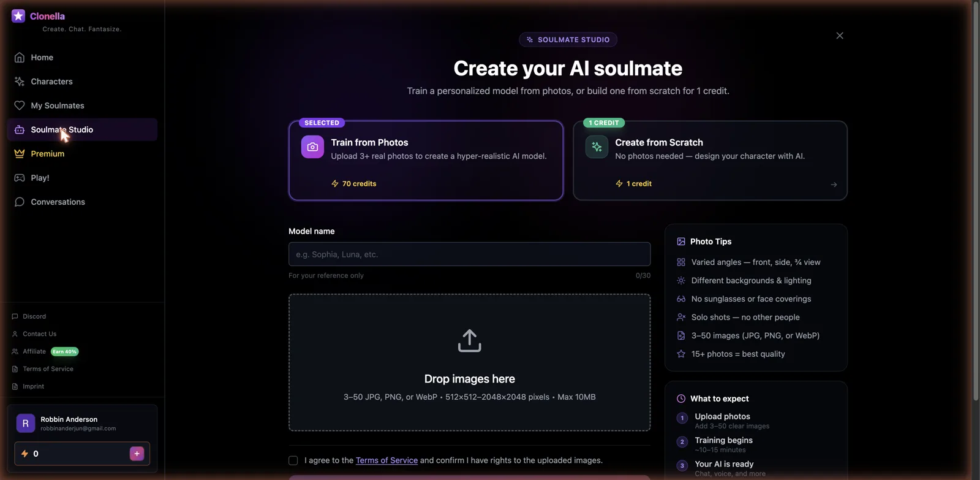This screenshot has width=980, height=480.
Task: Open the Robbin Anderson account panel
Action: pos(82,424)
